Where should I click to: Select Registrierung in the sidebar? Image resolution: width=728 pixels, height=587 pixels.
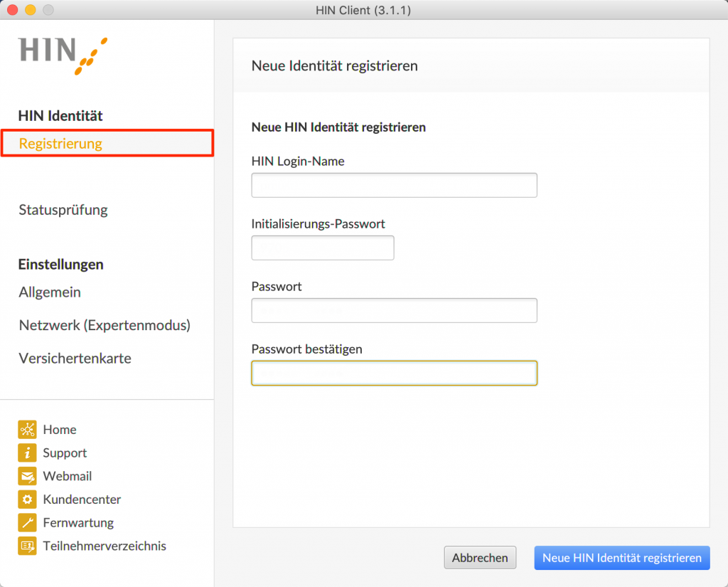pyautogui.click(x=60, y=144)
